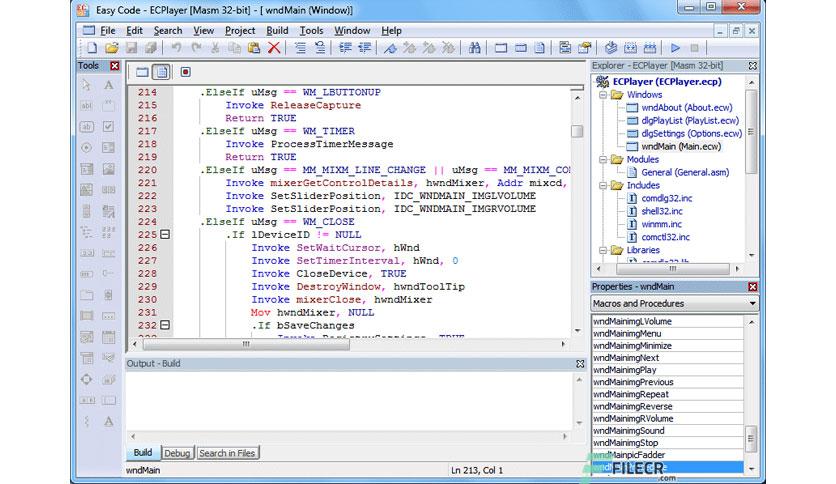The height and width of the screenshot is (484, 836).
Task: Select the Calendar tool in Tools panel
Action: pyautogui.click(x=108, y=337)
